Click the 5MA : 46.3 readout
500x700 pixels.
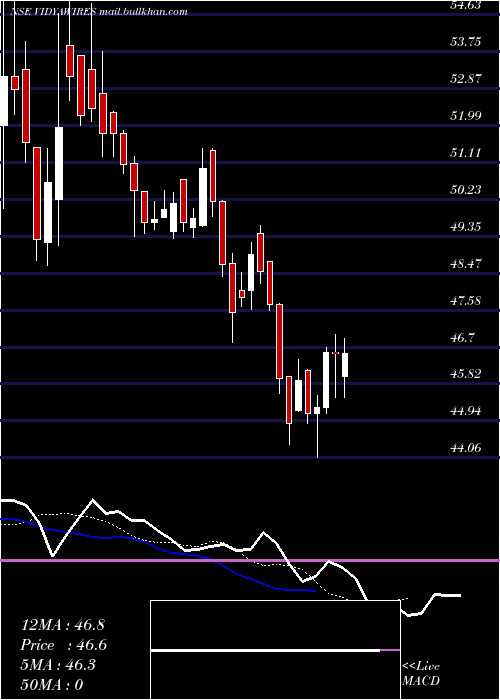click(60, 665)
